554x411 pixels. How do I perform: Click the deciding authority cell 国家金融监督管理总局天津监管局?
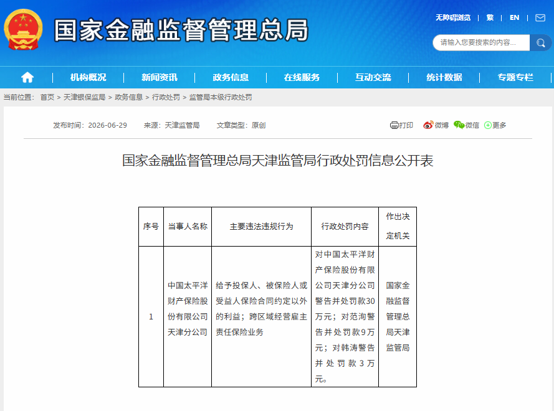point(397,317)
